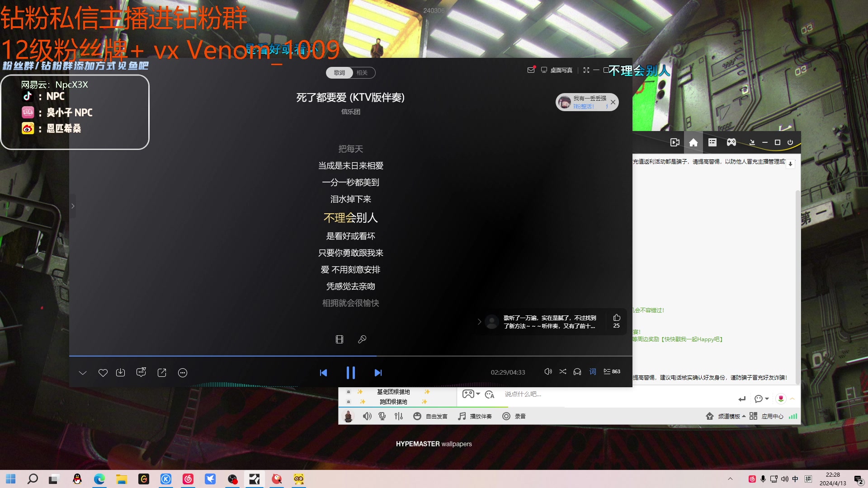
Task: Collapse the lyrics view with down chevron
Action: click(x=83, y=373)
